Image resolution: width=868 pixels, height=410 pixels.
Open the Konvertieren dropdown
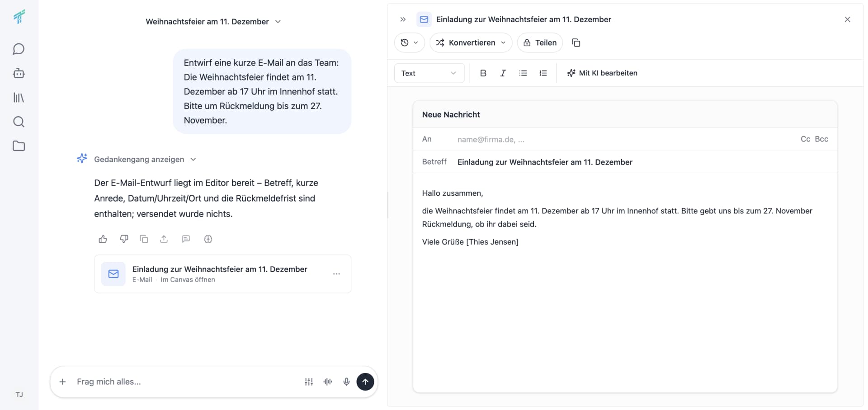(471, 42)
